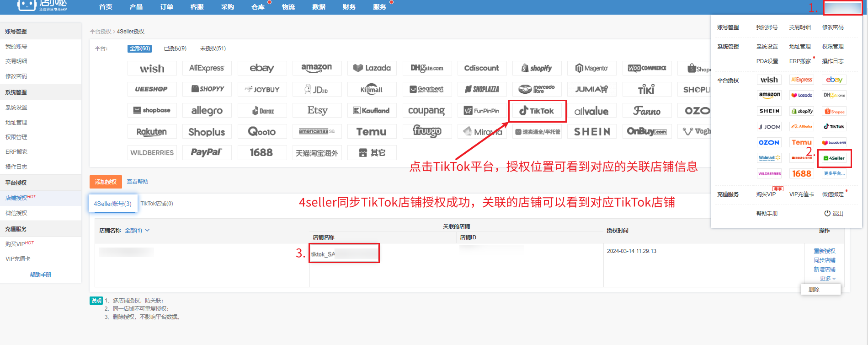Switch to the TikTok店铺(0) tab

(157, 204)
